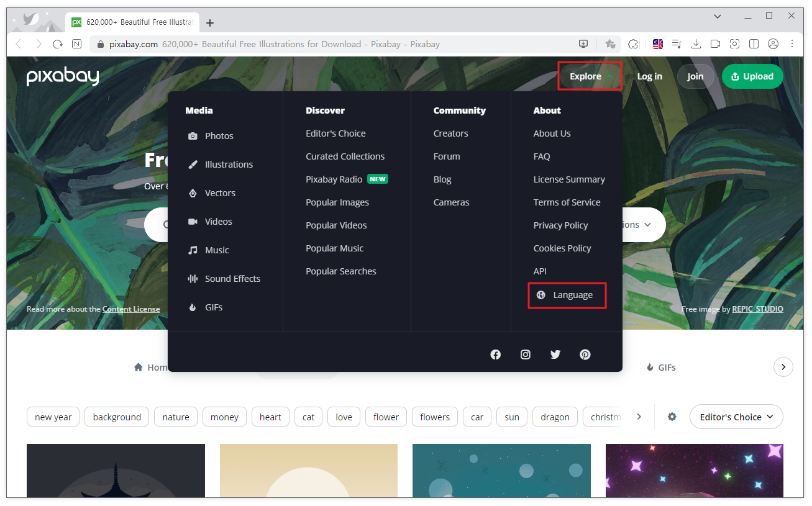
Task: Click the GIFs flame icon in Media
Action: [x=193, y=307]
